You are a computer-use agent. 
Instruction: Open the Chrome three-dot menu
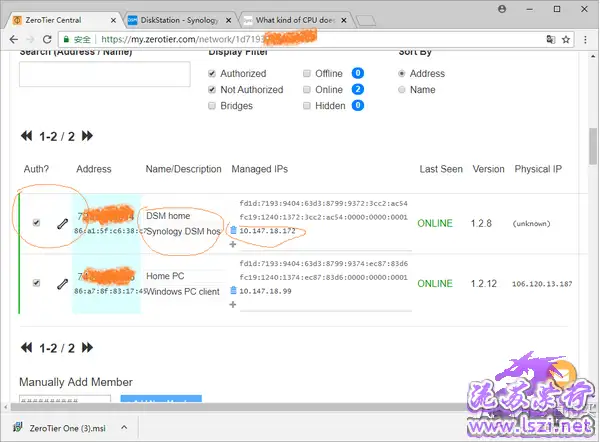[x=585, y=39]
